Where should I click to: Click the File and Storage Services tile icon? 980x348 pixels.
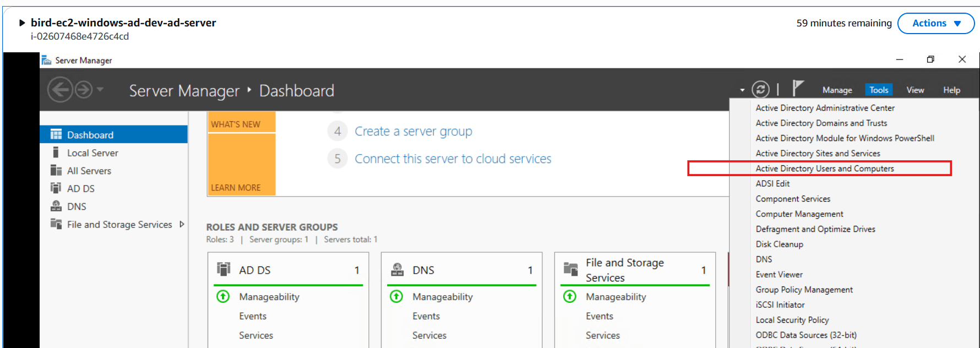[571, 269]
